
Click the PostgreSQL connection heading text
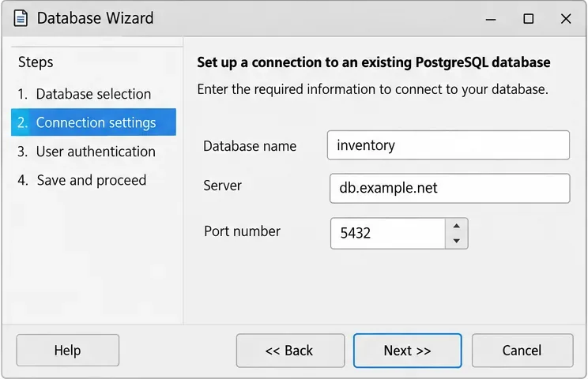click(374, 62)
